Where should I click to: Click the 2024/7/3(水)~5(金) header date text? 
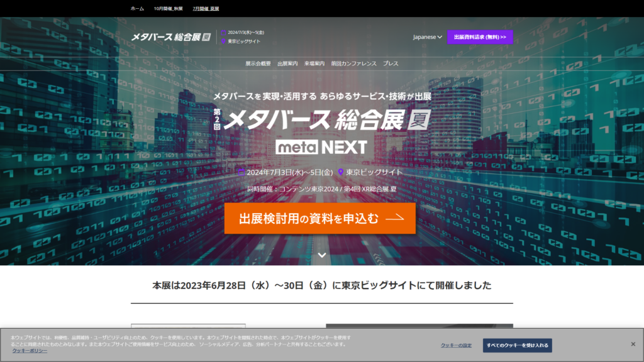coord(246,33)
